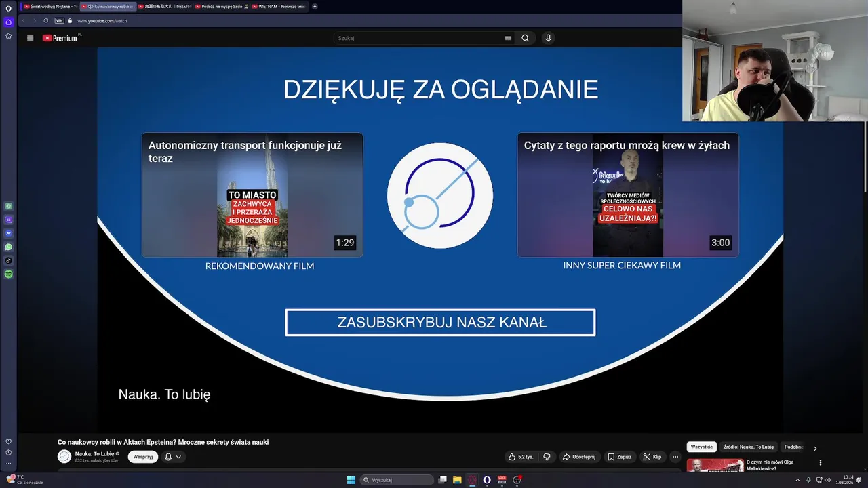Open O czym nie mówi Olga Malinkiewicz video
This screenshot has height=488, width=868.
[770, 465]
